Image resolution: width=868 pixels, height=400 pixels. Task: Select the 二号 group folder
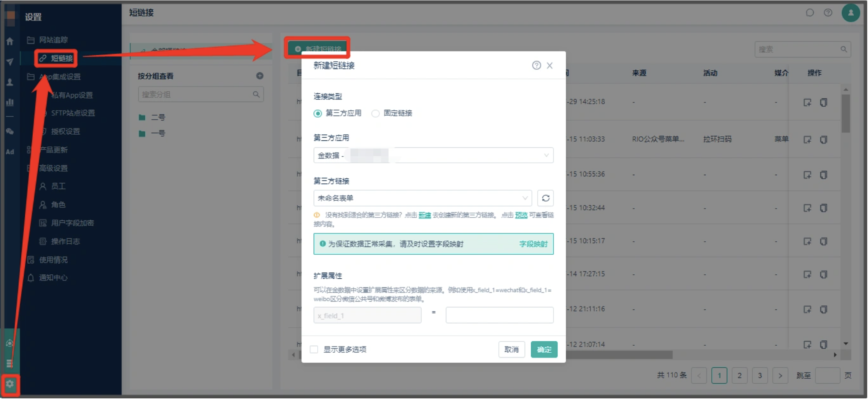pyautogui.click(x=152, y=118)
